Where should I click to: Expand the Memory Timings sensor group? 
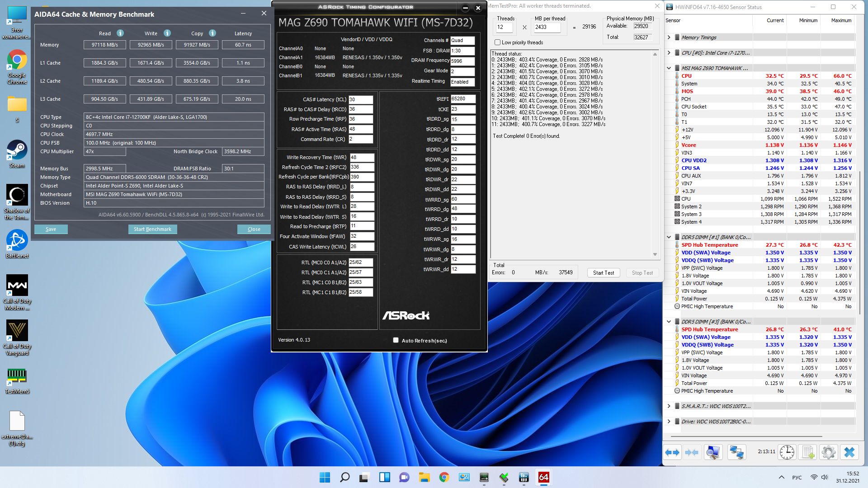[669, 38]
